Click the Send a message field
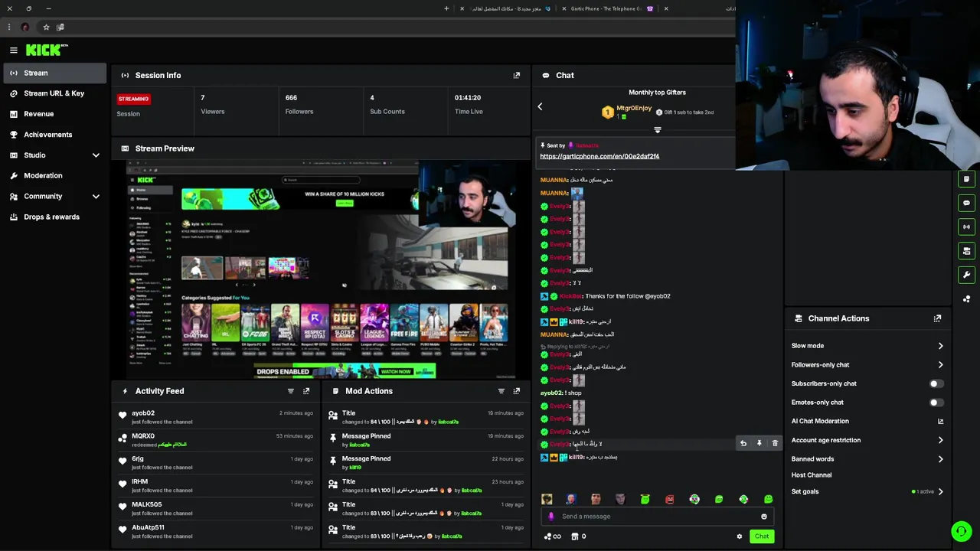This screenshot has width=980, height=551. 657,516
